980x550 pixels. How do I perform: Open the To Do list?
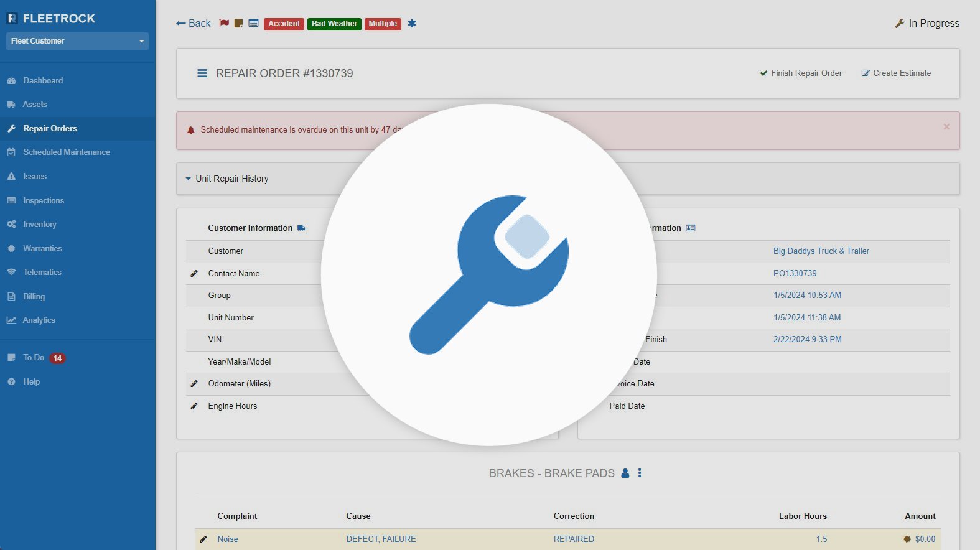point(34,358)
